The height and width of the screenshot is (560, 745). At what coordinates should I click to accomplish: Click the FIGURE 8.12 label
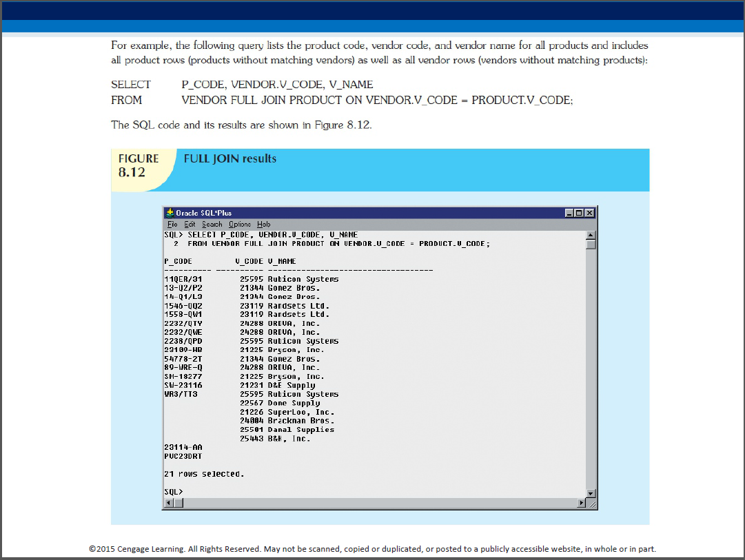139,165
